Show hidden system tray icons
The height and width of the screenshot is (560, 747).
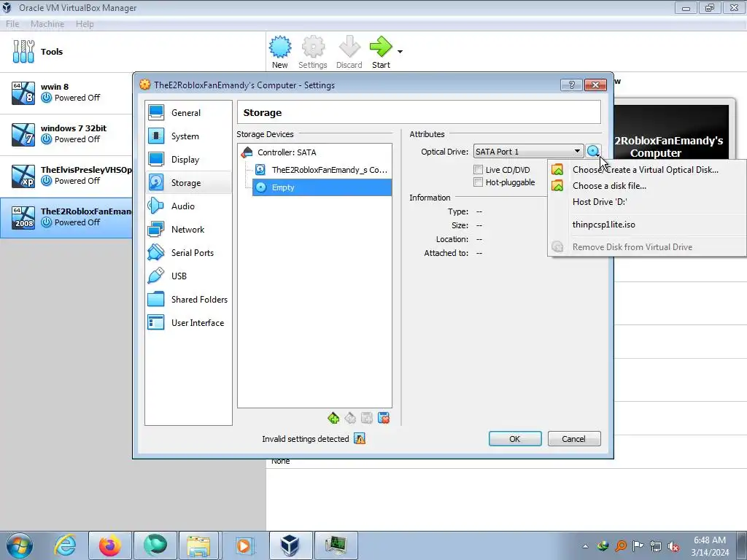tap(585, 546)
